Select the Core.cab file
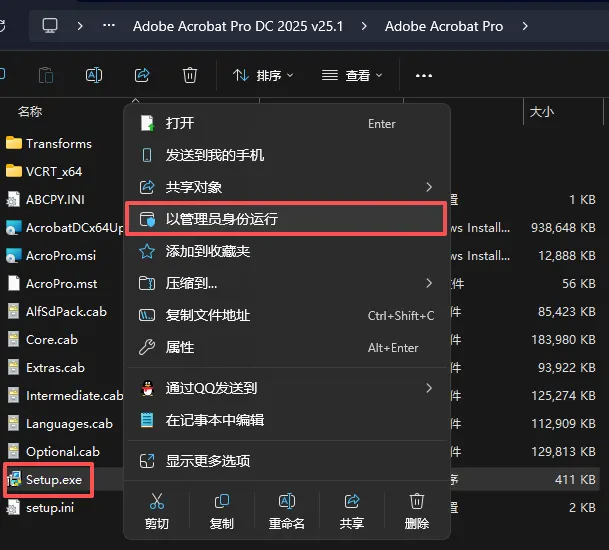The image size is (609, 550). pyautogui.click(x=42, y=339)
